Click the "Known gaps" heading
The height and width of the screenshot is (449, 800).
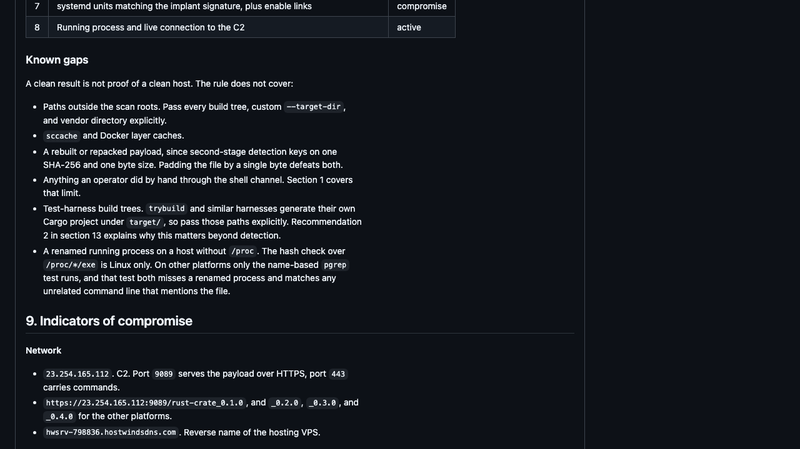[x=57, y=60]
